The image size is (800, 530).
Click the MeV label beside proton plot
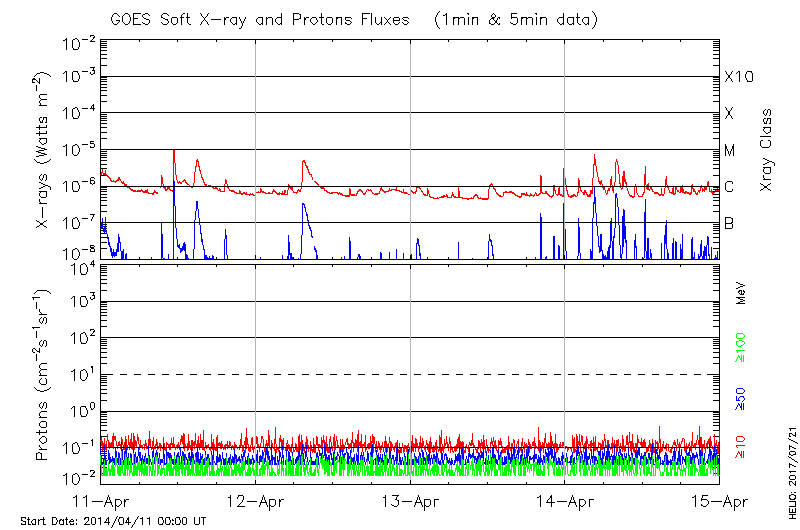click(741, 294)
